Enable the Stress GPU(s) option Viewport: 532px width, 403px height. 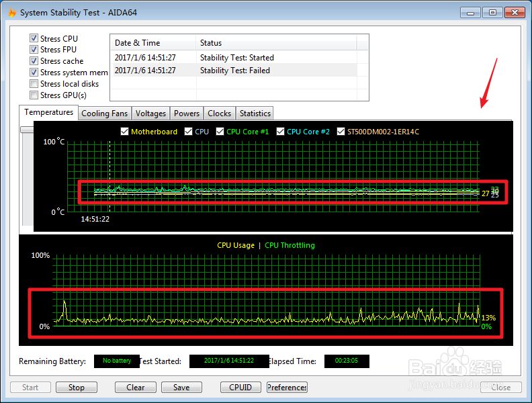coord(34,95)
